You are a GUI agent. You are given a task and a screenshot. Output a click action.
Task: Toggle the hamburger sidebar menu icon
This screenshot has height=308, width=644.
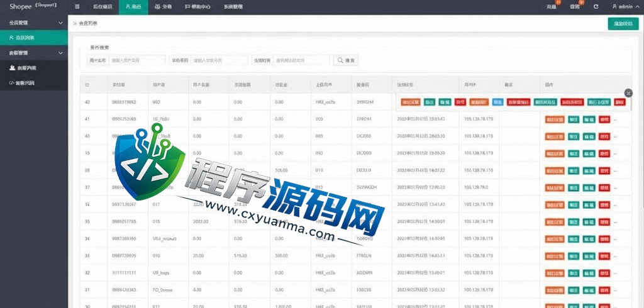(77, 6)
